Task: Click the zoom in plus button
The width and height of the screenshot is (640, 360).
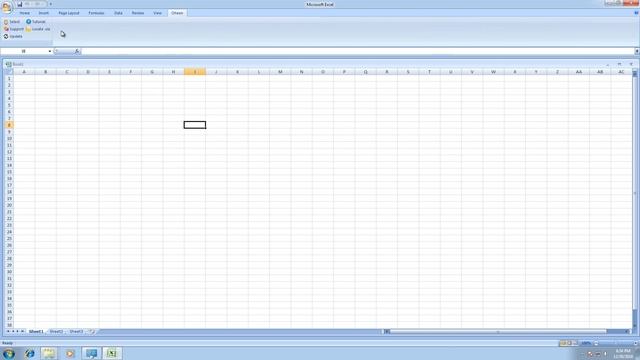Action: 636,343
